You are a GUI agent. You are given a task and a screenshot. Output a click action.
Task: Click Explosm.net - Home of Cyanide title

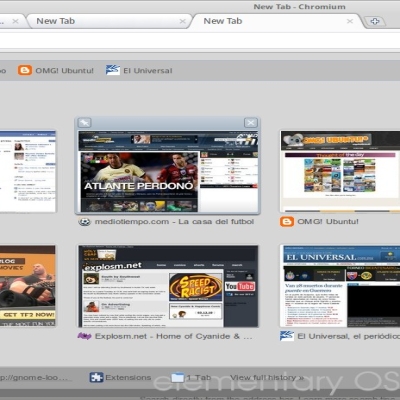pos(173,336)
